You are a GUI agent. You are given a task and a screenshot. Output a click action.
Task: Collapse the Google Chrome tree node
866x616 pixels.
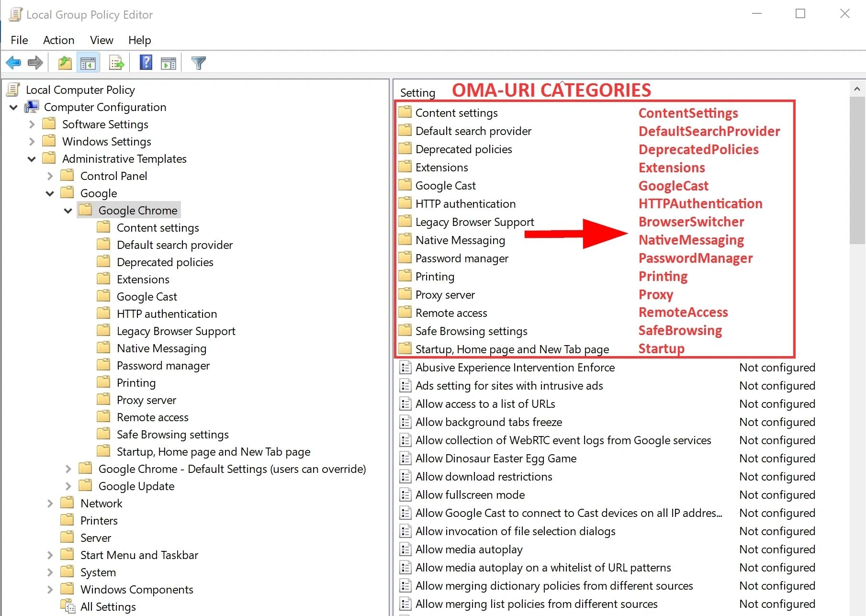coord(68,211)
